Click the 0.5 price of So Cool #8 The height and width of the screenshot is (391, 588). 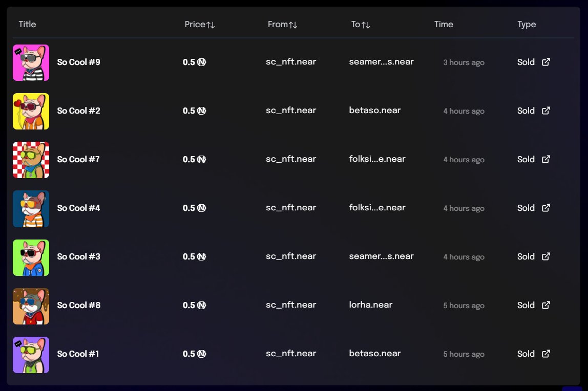tap(194, 305)
